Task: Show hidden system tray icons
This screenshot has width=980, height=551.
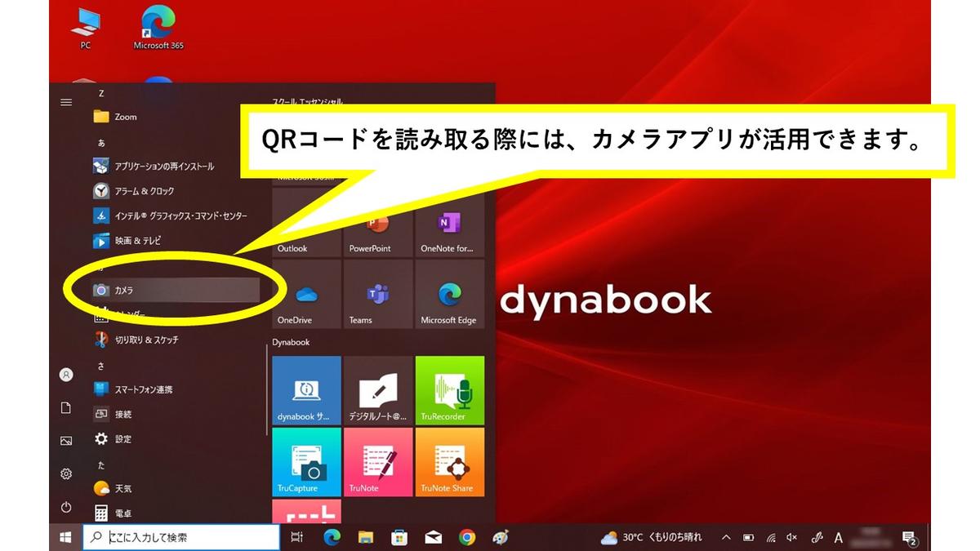Action: coord(726,537)
